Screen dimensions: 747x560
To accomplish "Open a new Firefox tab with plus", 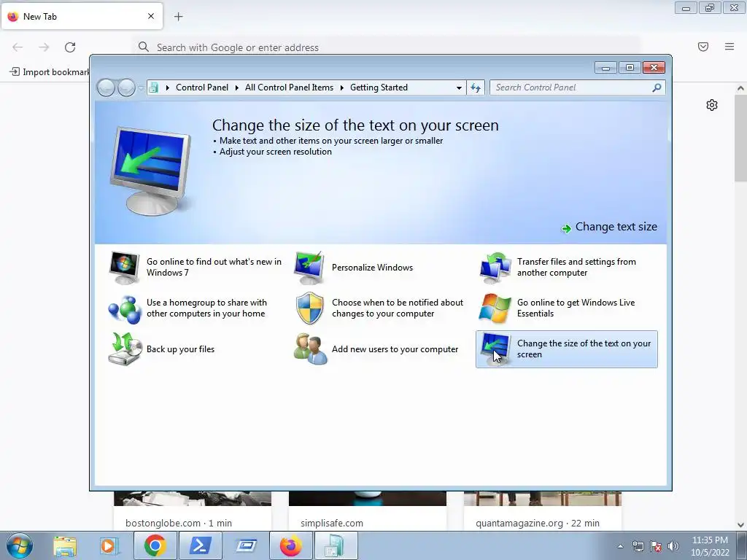I will [x=178, y=17].
